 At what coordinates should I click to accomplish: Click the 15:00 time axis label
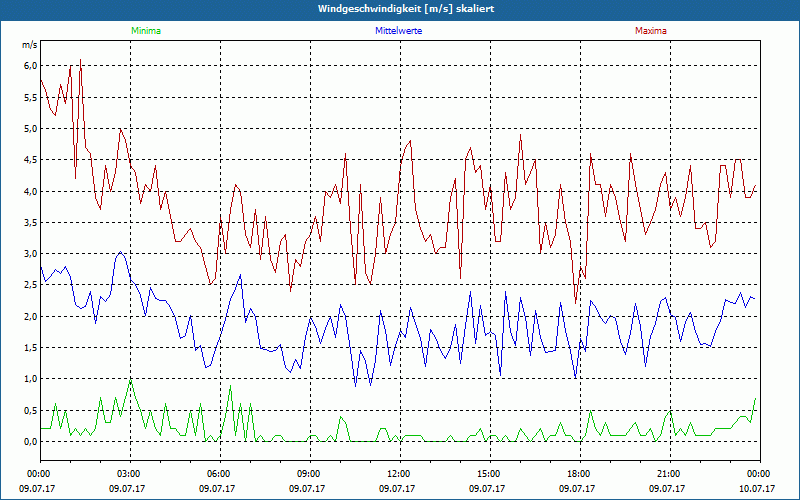[x=490, y=474]
